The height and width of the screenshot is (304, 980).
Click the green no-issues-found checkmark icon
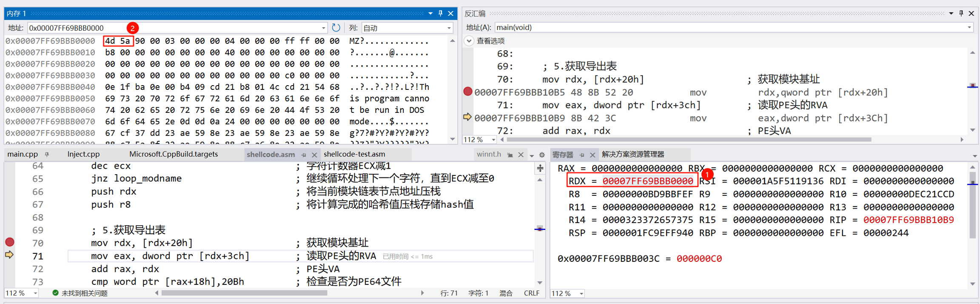point(55,293)
